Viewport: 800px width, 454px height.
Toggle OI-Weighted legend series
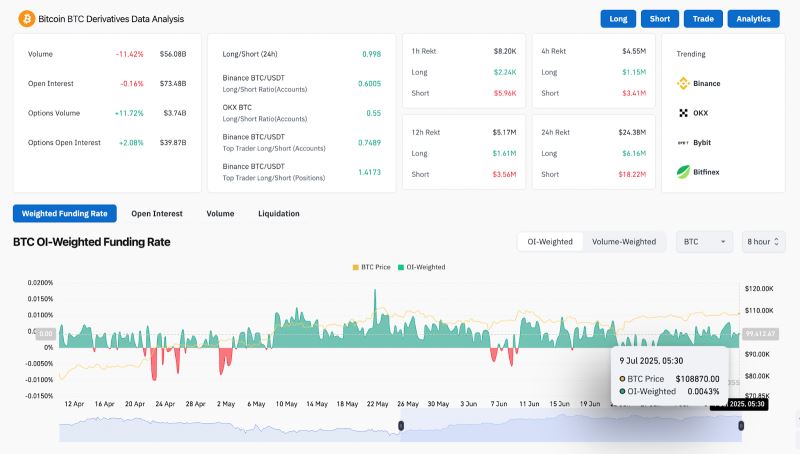(421, 267)
